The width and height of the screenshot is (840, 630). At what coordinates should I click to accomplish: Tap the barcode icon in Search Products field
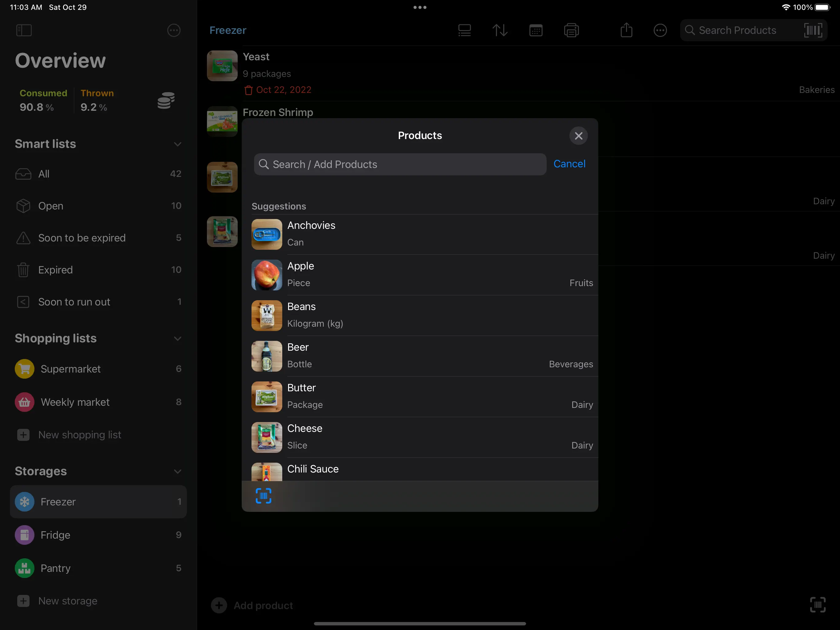coord(813,30)
